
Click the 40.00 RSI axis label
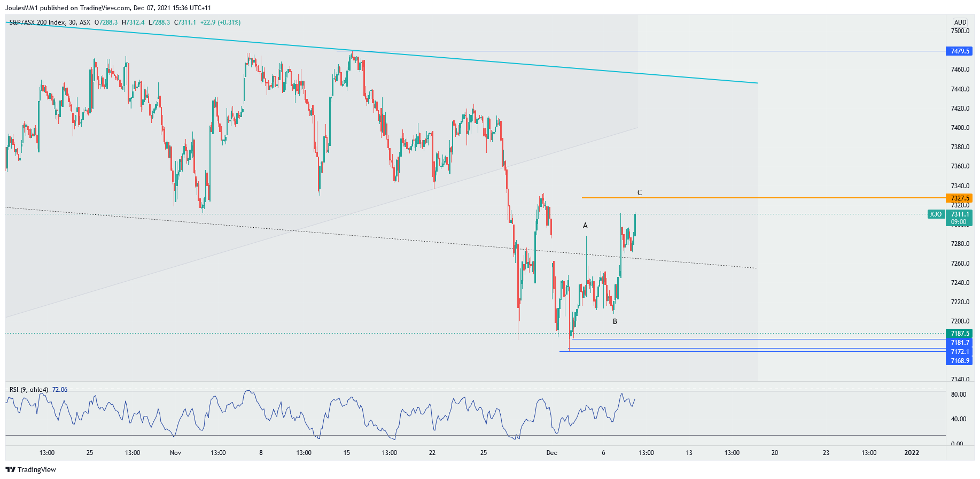pos(959,419)
